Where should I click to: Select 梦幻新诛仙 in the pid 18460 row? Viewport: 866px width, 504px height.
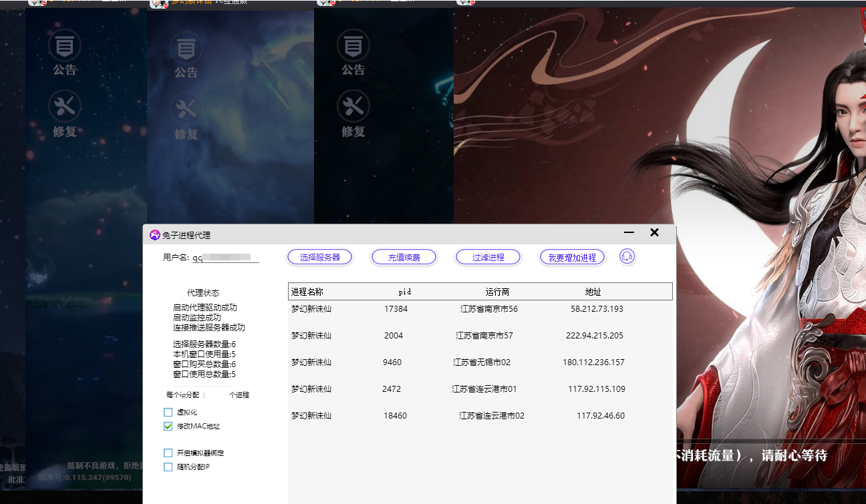click(x=311, y=416)
